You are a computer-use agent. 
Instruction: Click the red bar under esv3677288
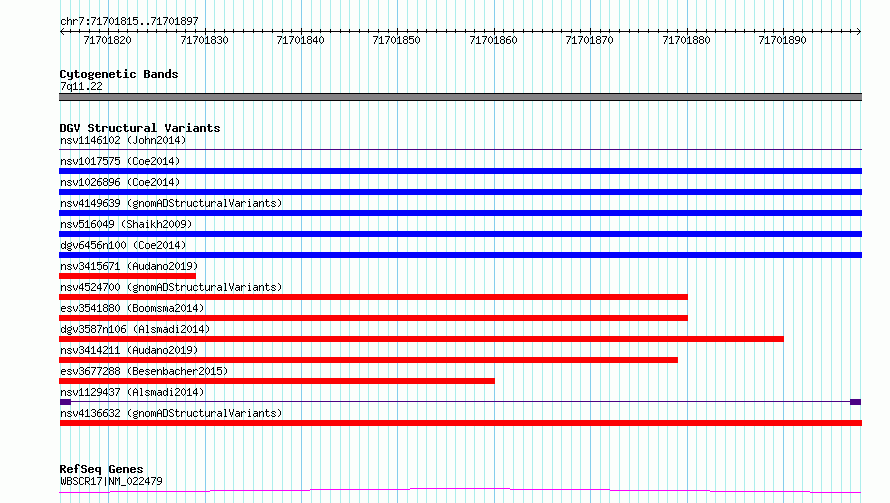pos(277,381)
